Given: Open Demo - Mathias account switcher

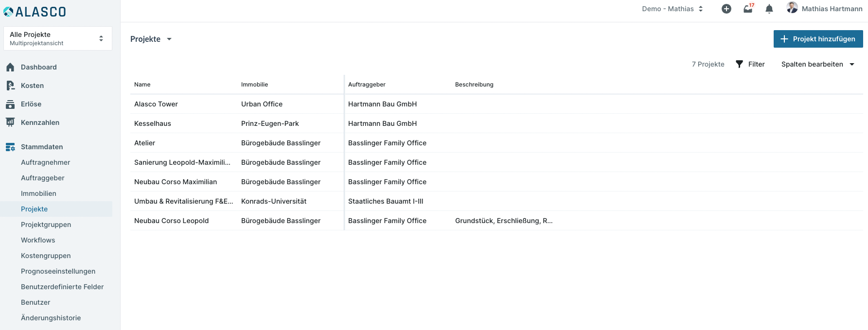Looking at the screenshot, I should click(x=673, y=9).
